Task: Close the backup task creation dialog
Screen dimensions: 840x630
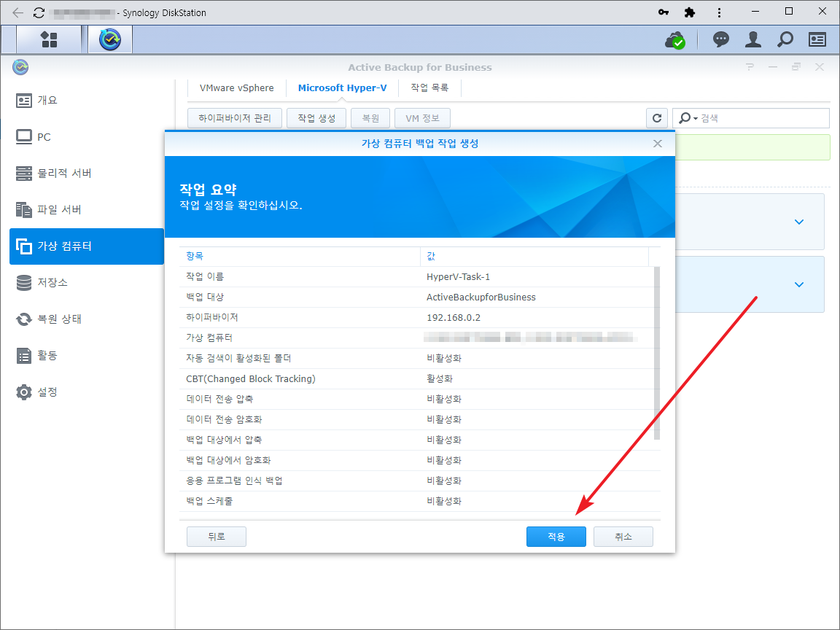Action: pos(657,144)
